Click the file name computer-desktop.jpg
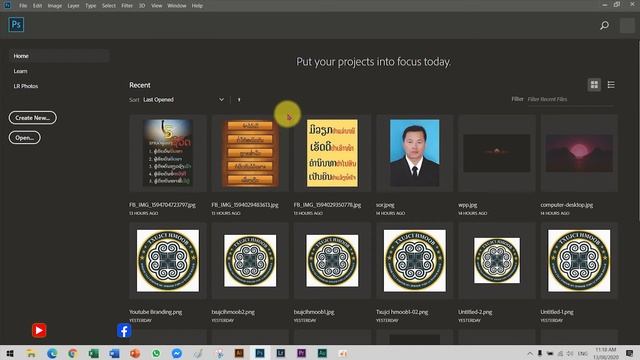 tap(567, 205)
